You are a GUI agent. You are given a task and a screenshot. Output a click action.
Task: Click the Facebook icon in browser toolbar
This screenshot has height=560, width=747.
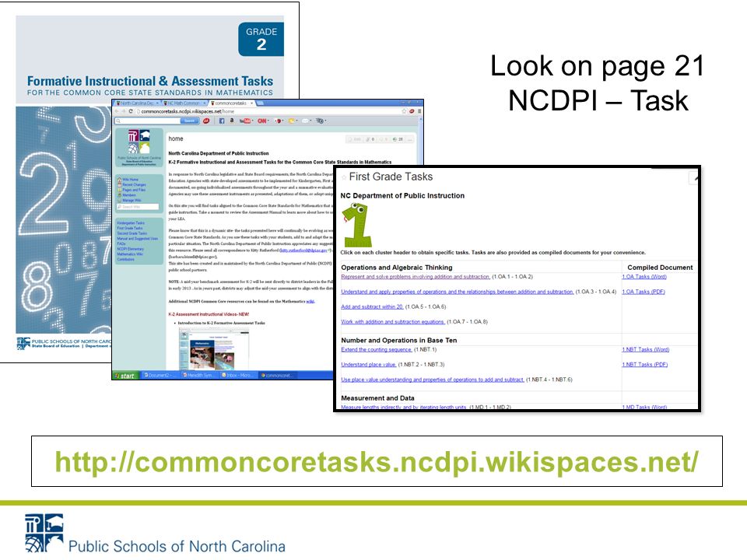point(222,121)
